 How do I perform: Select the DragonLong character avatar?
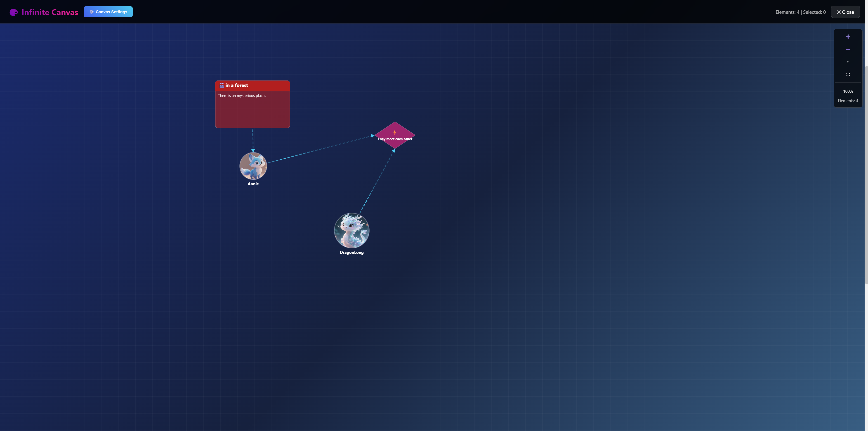pyautogui.click(x=351, y=231)
